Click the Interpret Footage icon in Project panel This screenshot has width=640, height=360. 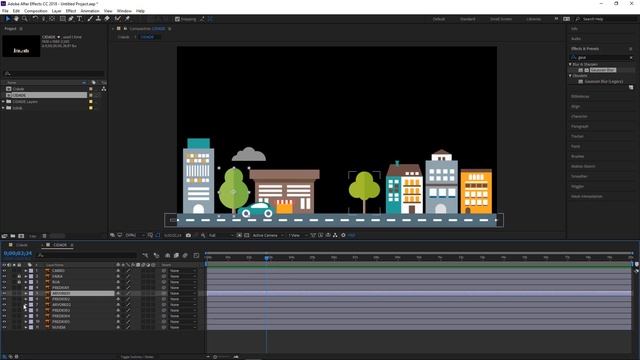click(4, 236)
